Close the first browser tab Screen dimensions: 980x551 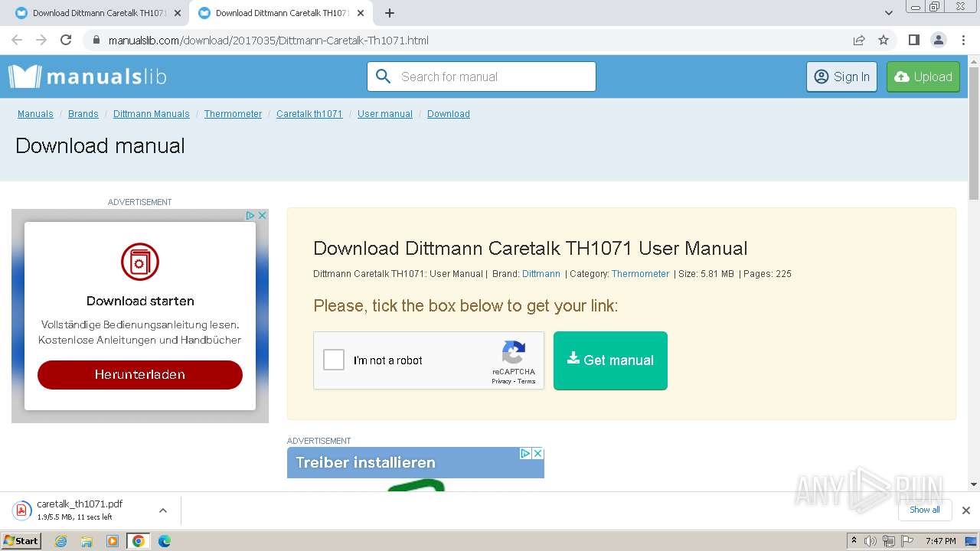tap(178, 13)
